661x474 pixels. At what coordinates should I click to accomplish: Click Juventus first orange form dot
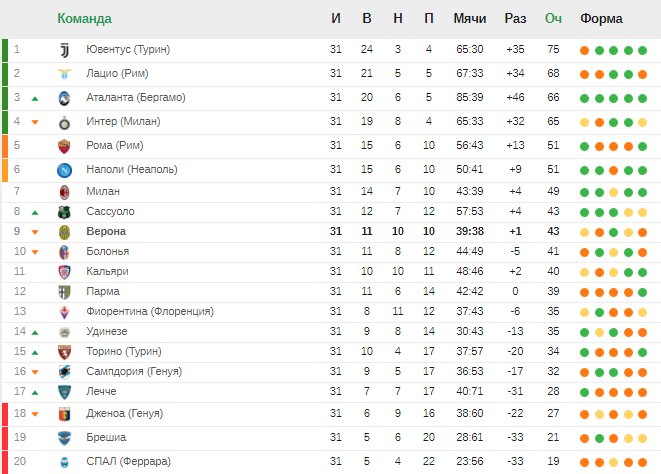(584, 51)
